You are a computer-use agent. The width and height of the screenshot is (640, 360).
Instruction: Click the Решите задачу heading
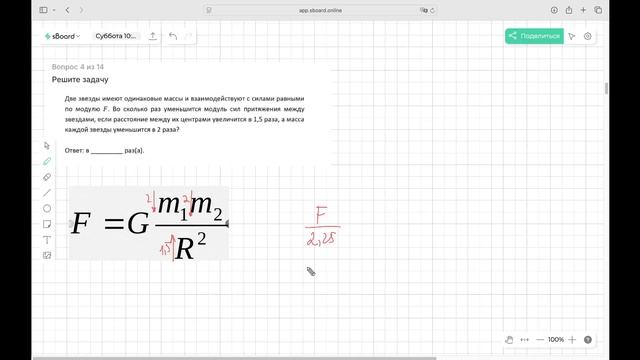(x=80, y=80)
